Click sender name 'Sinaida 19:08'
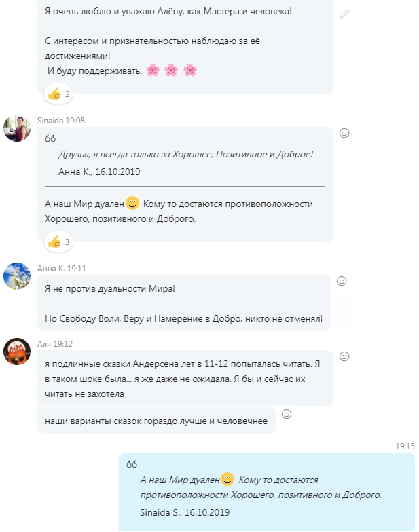The width and height of the screenshot is (419, 532). coord(61,121)
